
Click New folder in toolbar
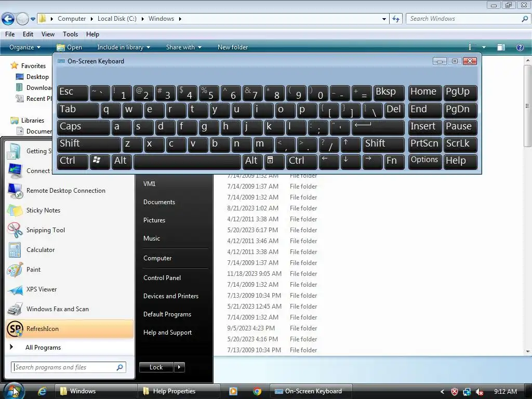point(233,47)
